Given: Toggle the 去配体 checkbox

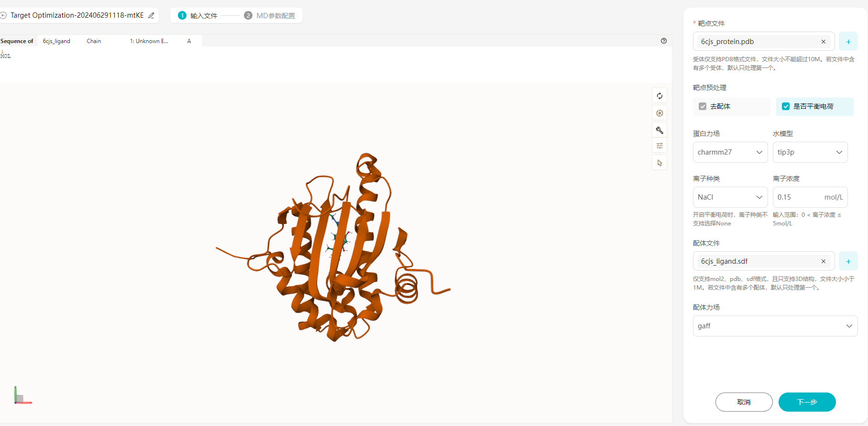Looking at the screenshot, I should (x=703, y=106).
